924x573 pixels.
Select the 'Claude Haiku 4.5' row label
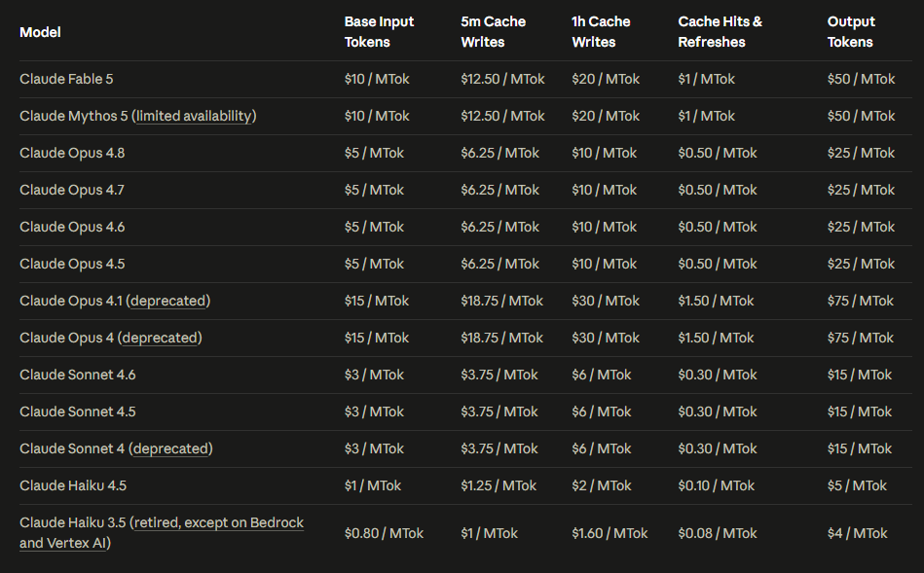[73, 485]
